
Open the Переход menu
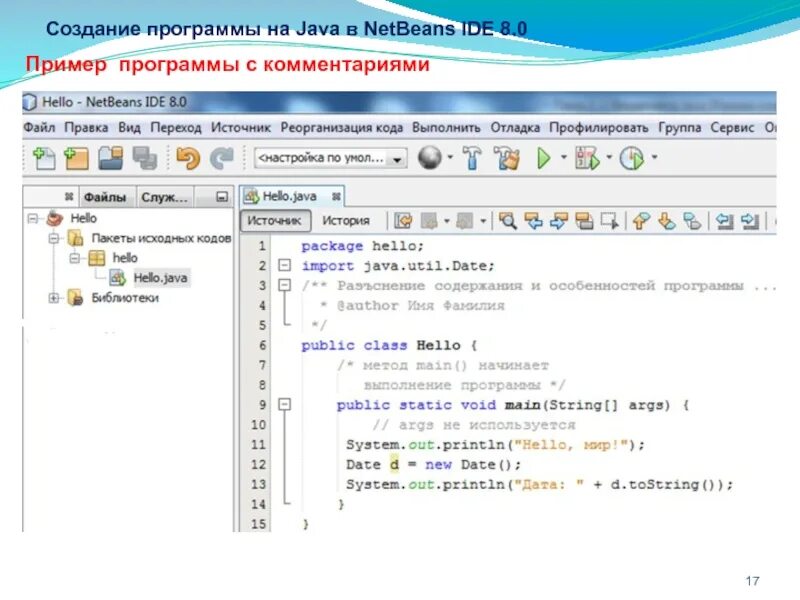[176, 127]
